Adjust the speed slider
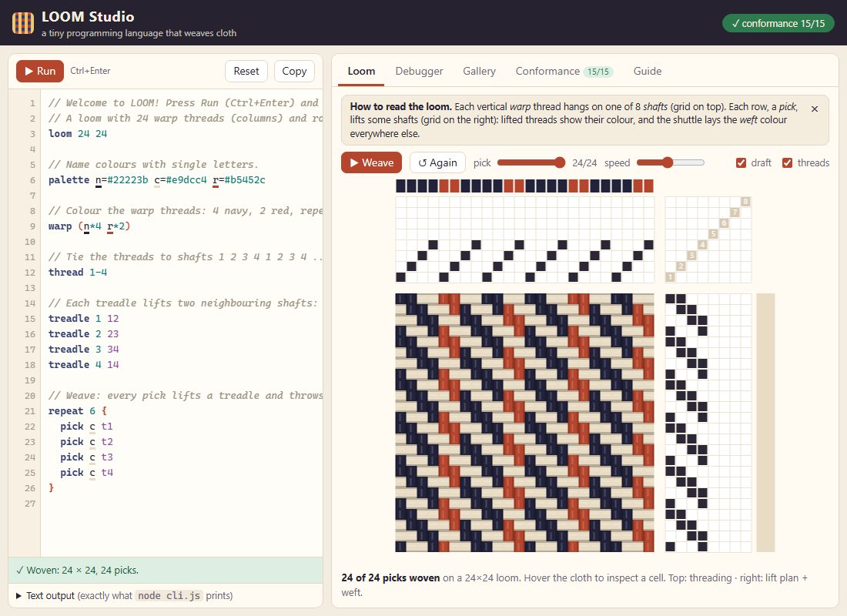The image size is (847, 616). (x=671, y=162)
